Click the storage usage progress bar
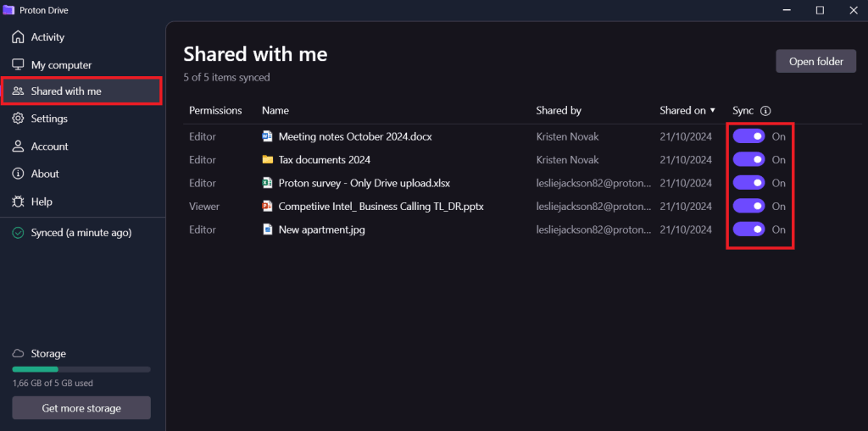Viewport: 868px width, 431px height. pyautogui.click(x=81, y=369)
